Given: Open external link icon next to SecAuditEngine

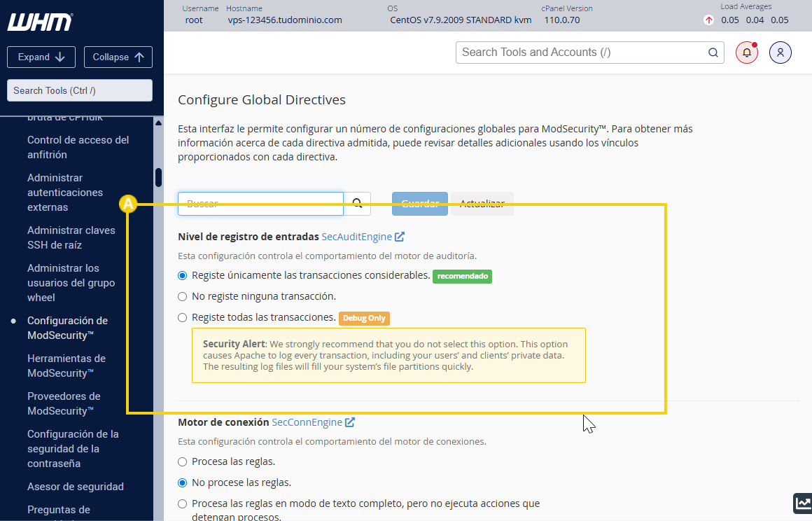Looking at the screenshot, I should tap(400, 237).
